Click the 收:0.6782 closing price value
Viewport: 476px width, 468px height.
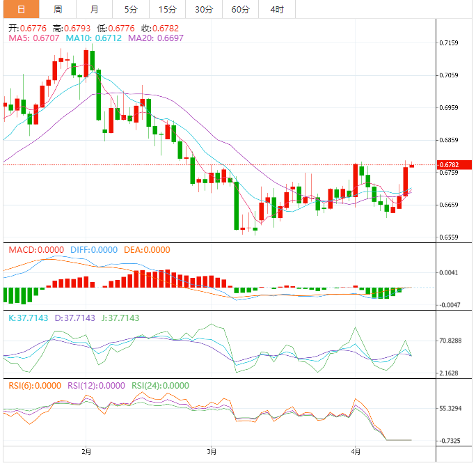click(x=160, y=29)
